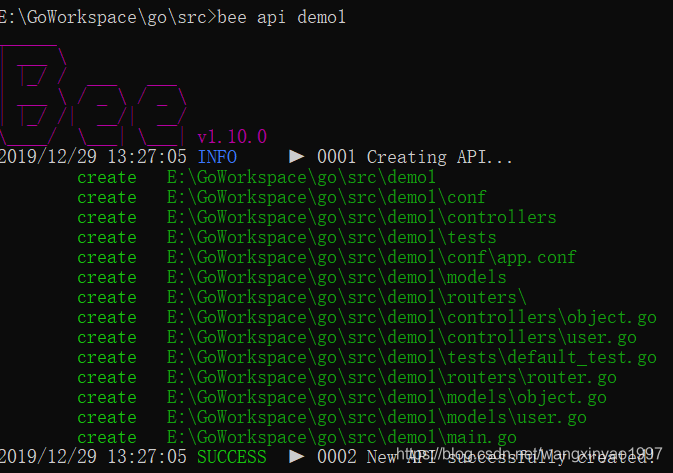Select the path ending in 'demo1\tests' folder line
673x473 pixels.
331,237
